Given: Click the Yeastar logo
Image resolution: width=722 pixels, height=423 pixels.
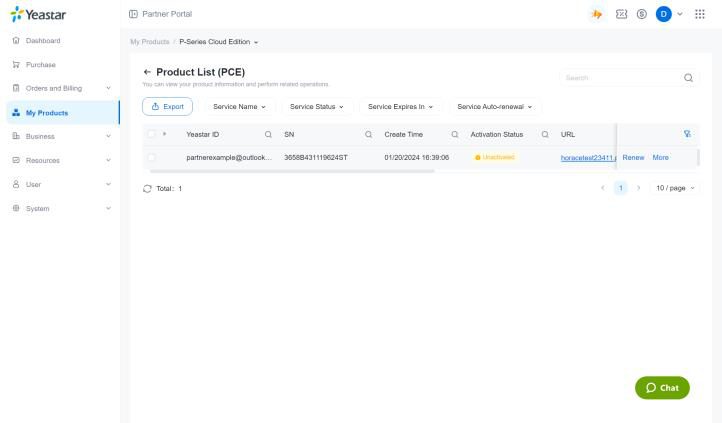Looking at the screenshot, I should (38, 14).
